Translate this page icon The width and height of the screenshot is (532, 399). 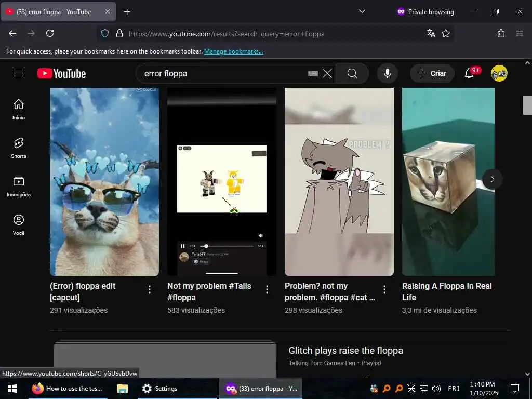tap(431, 33)
